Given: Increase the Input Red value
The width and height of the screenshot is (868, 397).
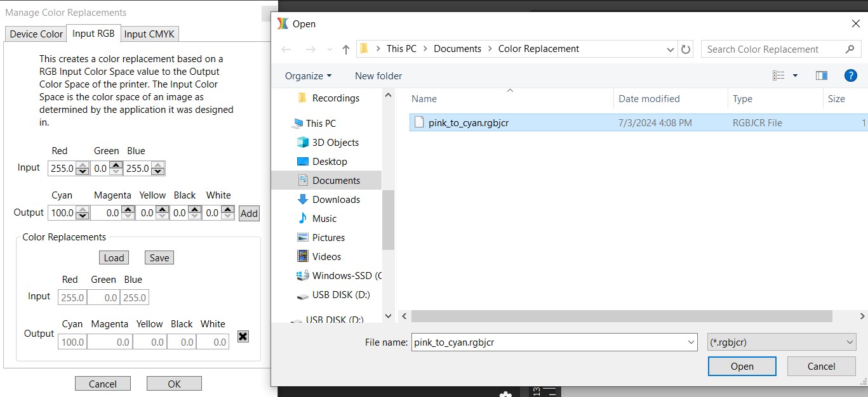Looking at the screenshot, I should tap(82, 165).
